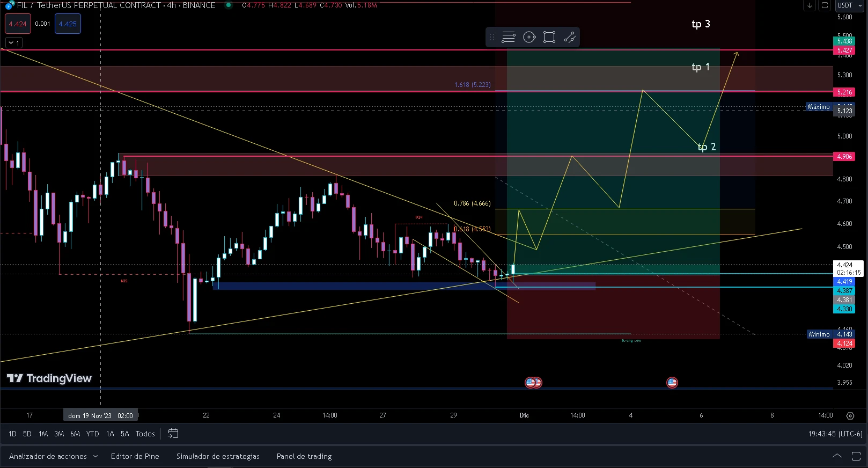Select the circle drawing tool
868x468 pixels.
(529, 37)
